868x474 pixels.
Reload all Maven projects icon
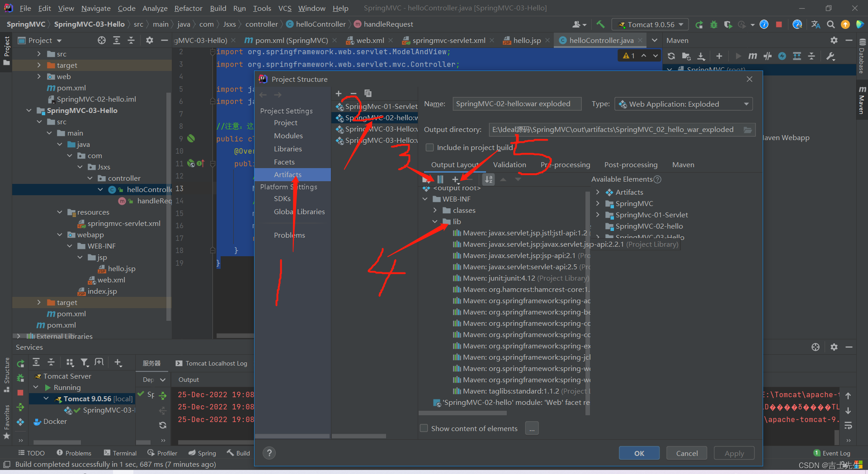coord(671,56)
